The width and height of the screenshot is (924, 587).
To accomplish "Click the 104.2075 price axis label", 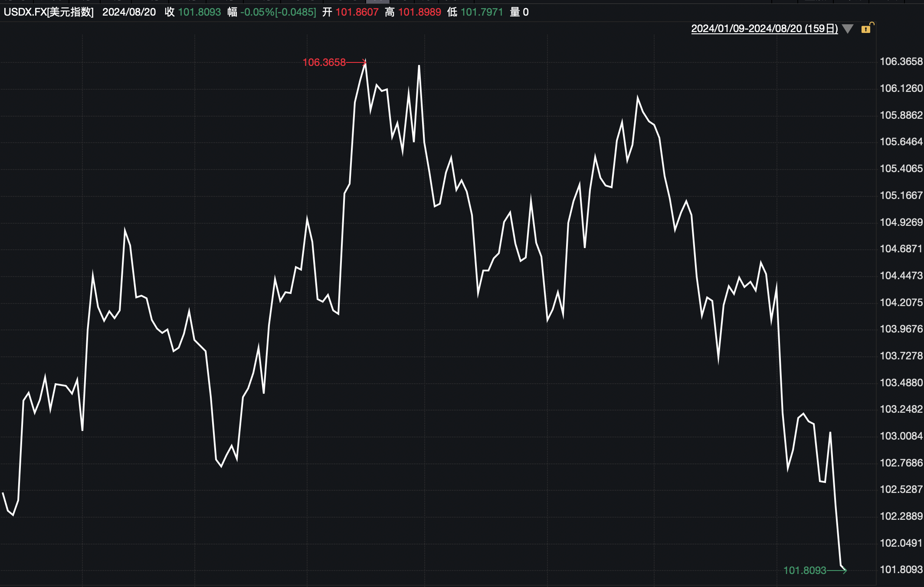I will click(901, 303).
